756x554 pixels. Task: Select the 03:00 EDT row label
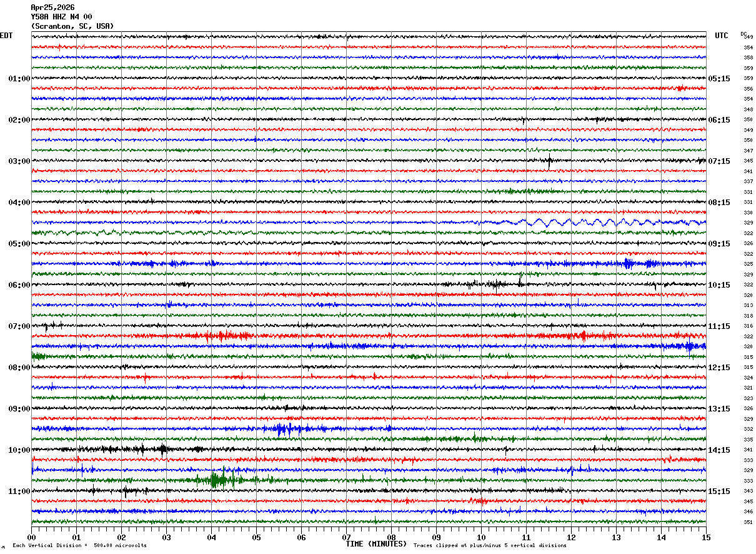[x=19, y=161]
